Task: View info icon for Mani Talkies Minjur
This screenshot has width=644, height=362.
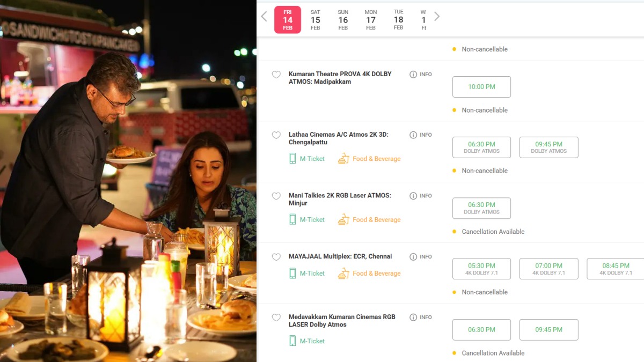Action: (x=413, y=196)
